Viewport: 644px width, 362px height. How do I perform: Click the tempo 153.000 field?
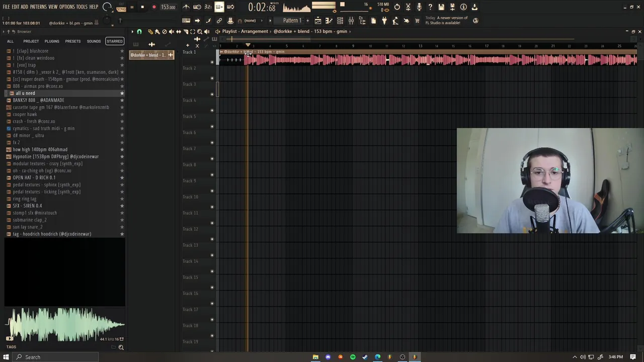[168, 7]
